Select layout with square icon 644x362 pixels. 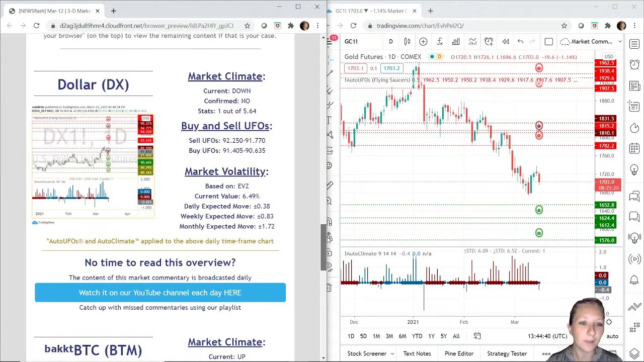coord(548,42)
